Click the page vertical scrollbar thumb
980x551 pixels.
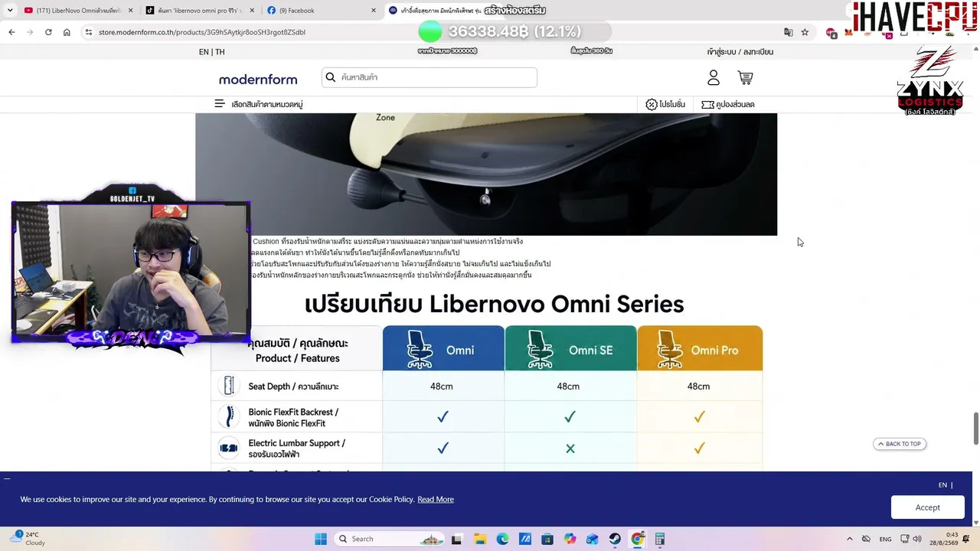point(975,428)
